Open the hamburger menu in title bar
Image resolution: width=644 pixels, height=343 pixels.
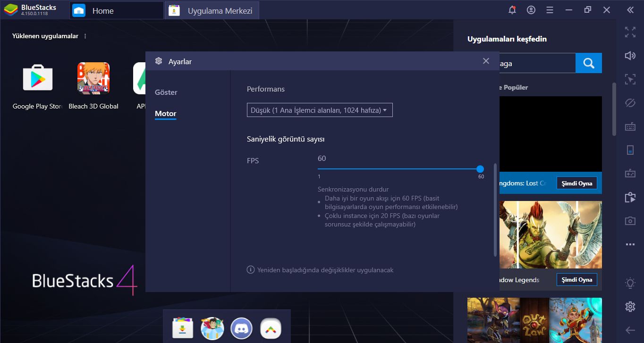[x=550, y=10]
